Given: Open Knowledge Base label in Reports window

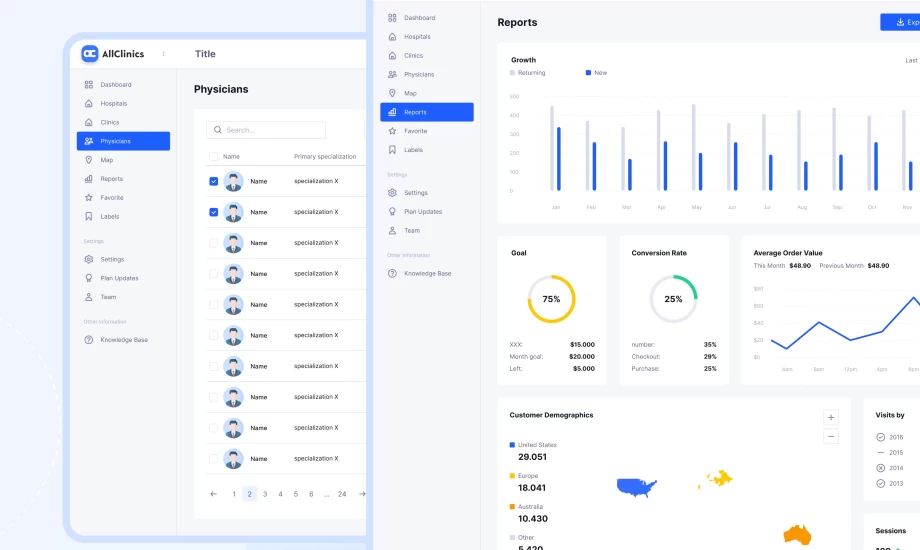Looking at the screenshot, I should (428, 274).
